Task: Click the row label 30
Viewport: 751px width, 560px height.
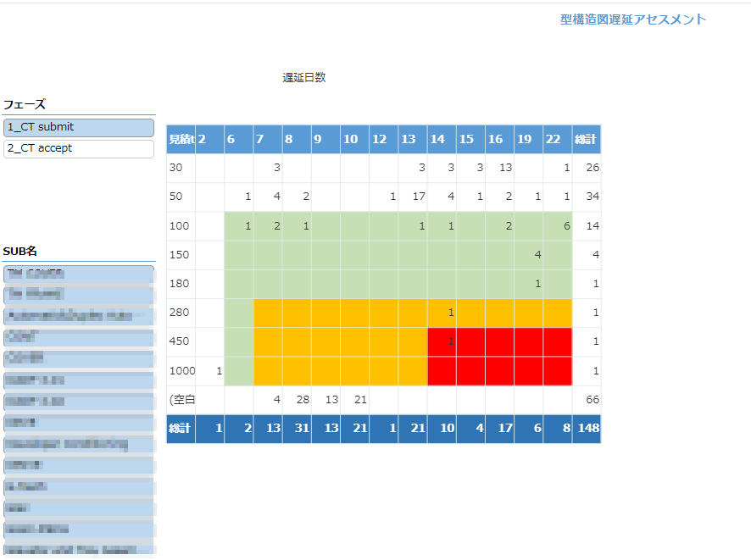Action: (x=181, y=168)
